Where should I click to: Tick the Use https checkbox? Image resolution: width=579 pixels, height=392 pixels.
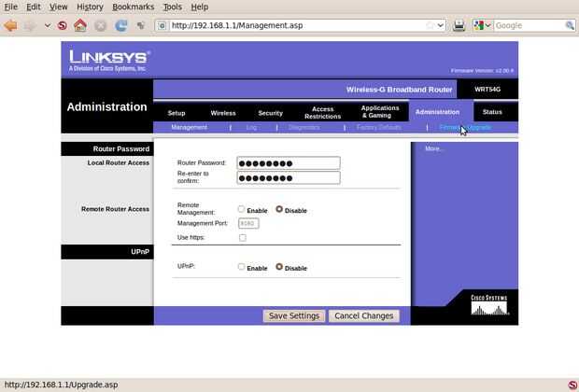(243, 238)
